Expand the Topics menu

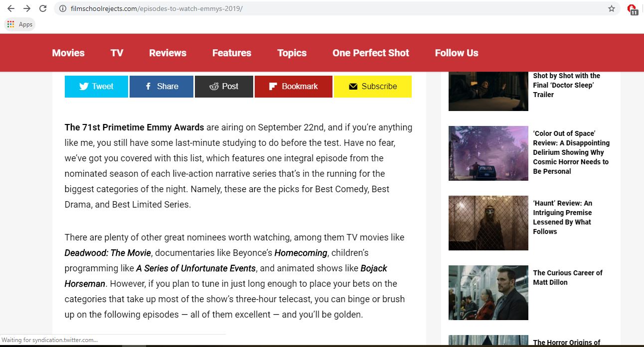(292, 53)
